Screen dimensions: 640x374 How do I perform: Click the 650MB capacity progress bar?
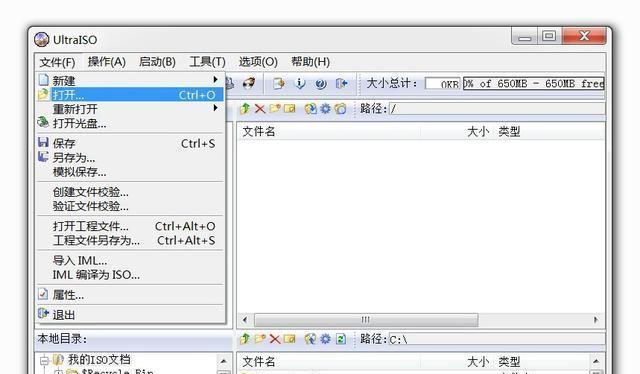tap(534, 84)
